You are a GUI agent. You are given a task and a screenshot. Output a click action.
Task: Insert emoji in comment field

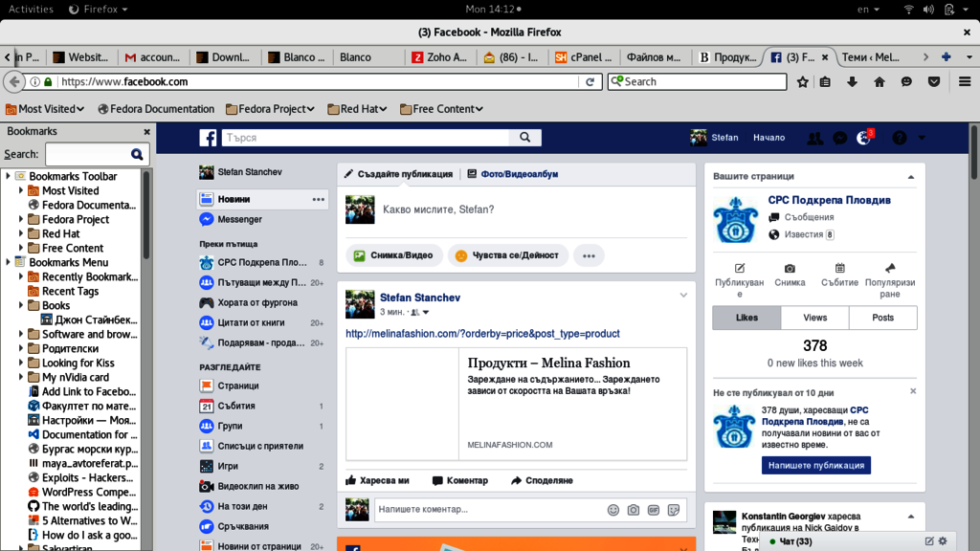613,510
